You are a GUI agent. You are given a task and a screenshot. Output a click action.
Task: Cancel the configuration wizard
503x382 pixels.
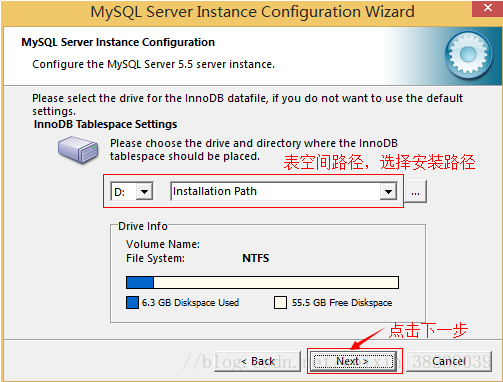449,361
